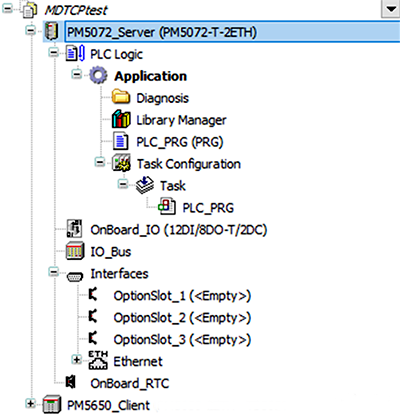
Task: Click the Ethernet ETH port icon
Action: [98, 360]
